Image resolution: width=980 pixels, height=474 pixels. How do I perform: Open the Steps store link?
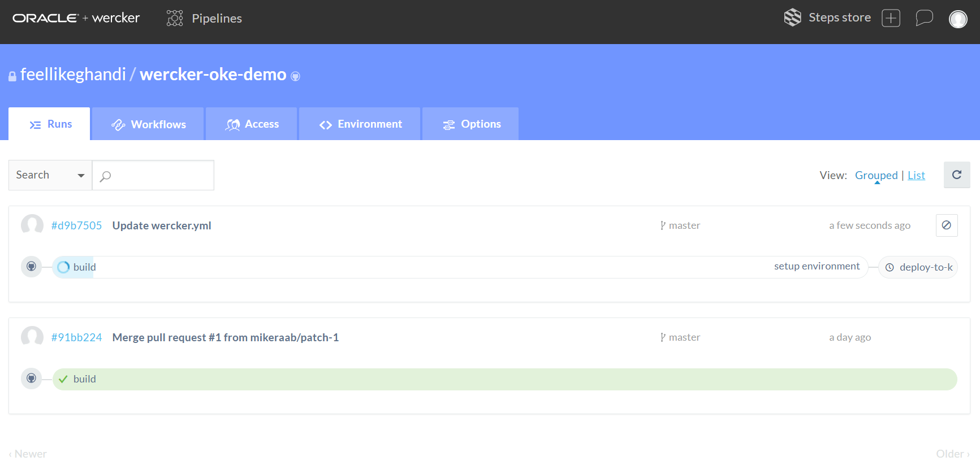(x=840, y=18)
